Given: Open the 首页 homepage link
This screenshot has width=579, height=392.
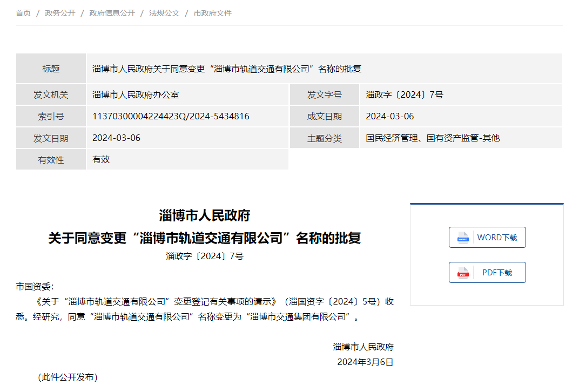Looking at the screenshot, I should [23, 12].
